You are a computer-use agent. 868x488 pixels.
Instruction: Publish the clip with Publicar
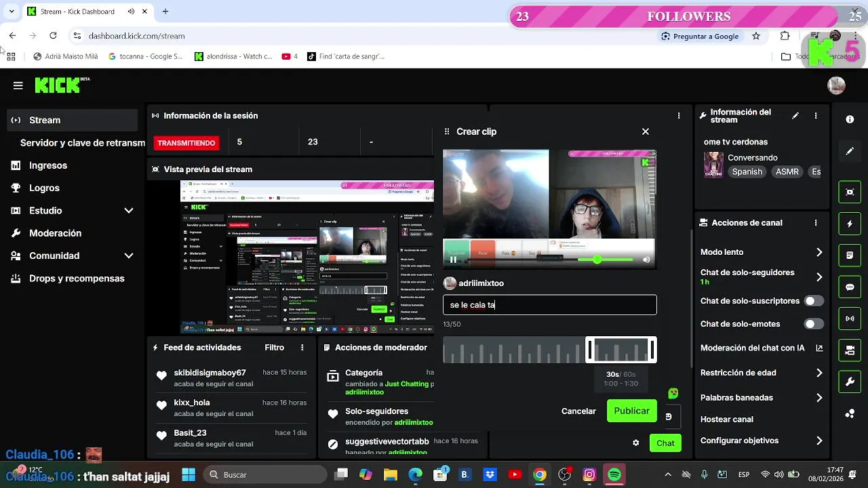(x=631, y=411)
